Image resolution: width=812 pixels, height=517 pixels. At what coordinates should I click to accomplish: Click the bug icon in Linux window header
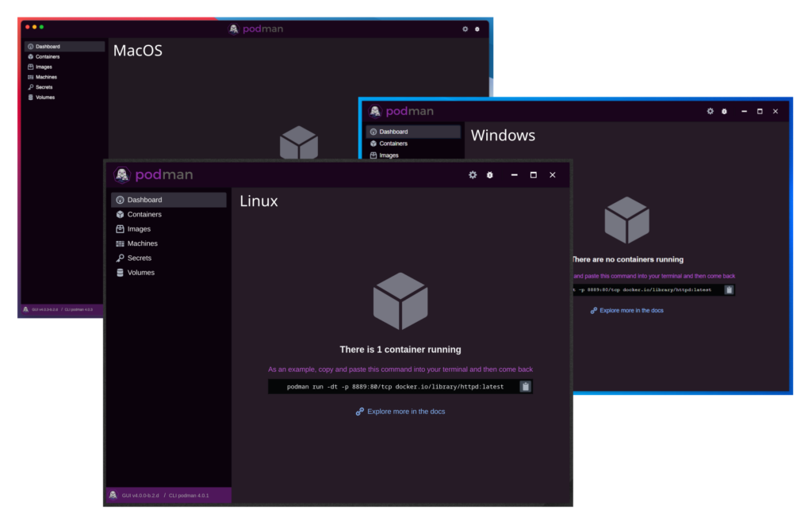click(490, 174)
